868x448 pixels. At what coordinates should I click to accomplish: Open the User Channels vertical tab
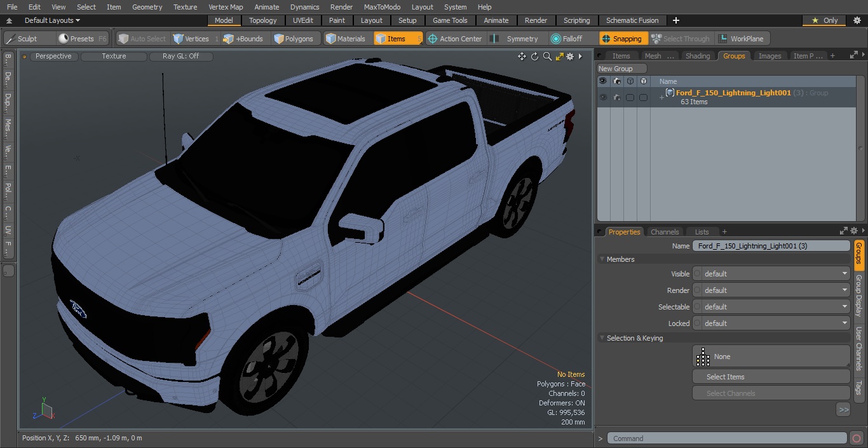(x=858, y=349)
